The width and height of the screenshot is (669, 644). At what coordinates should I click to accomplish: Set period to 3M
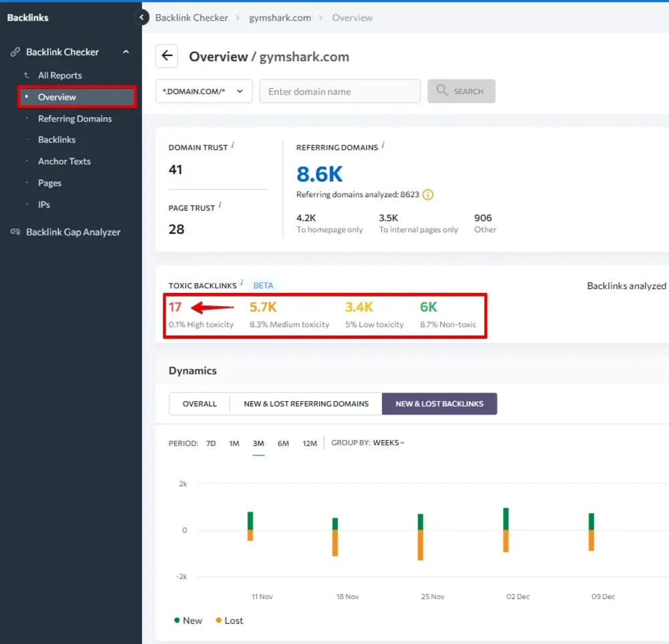pyautogui.click(x=258, y=443)
